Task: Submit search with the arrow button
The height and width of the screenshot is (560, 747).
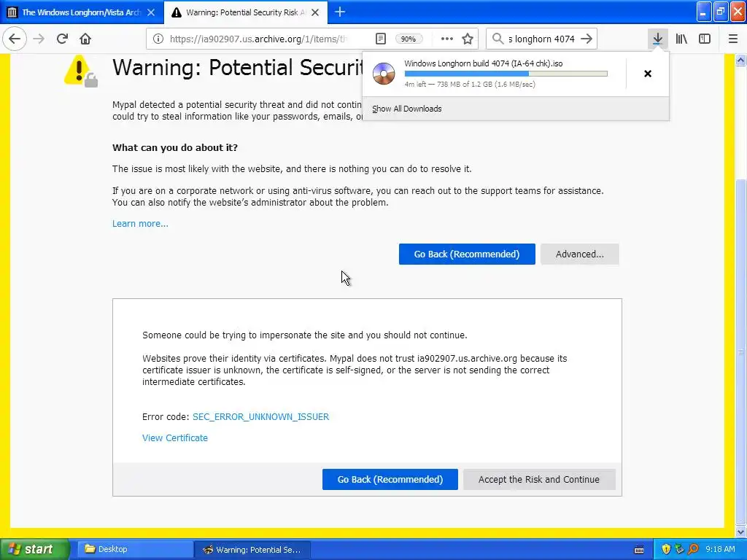Action: 587,39
